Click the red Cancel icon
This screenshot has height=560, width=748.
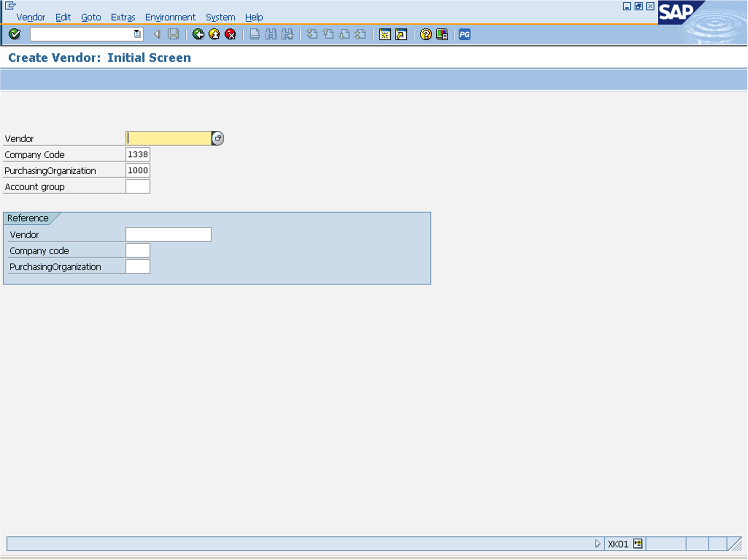click(x=230, y=34)
